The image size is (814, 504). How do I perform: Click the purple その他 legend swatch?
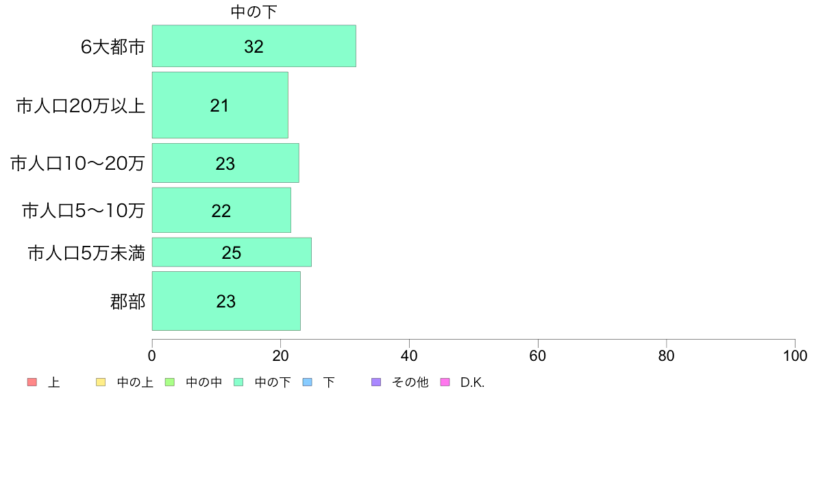coord(376,383)
